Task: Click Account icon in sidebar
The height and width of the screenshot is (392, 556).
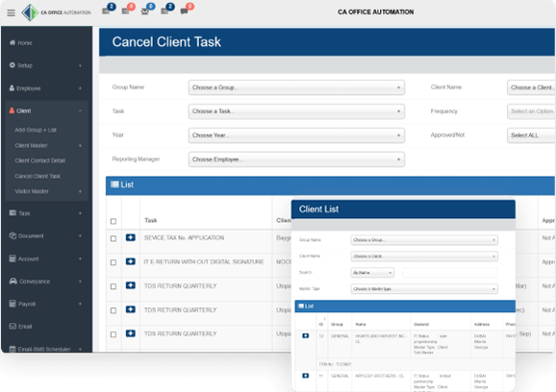Action: [x=13, y=258]
